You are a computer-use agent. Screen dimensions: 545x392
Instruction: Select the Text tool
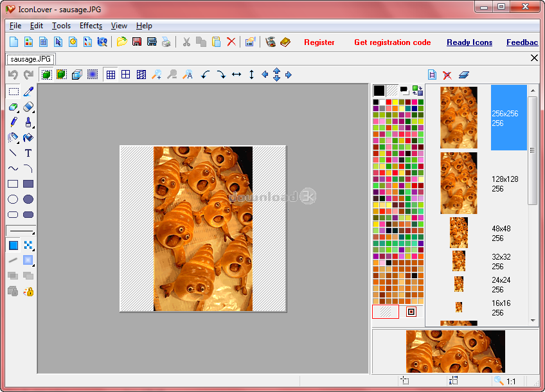[28, 153]
